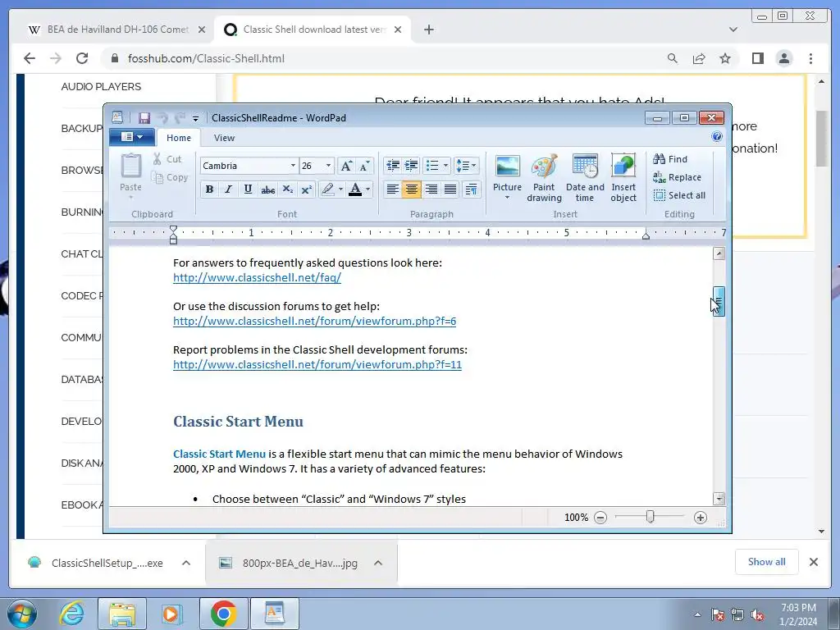Click Replace in Editing group
Screen dimensions: 840x630
[677, 177]
